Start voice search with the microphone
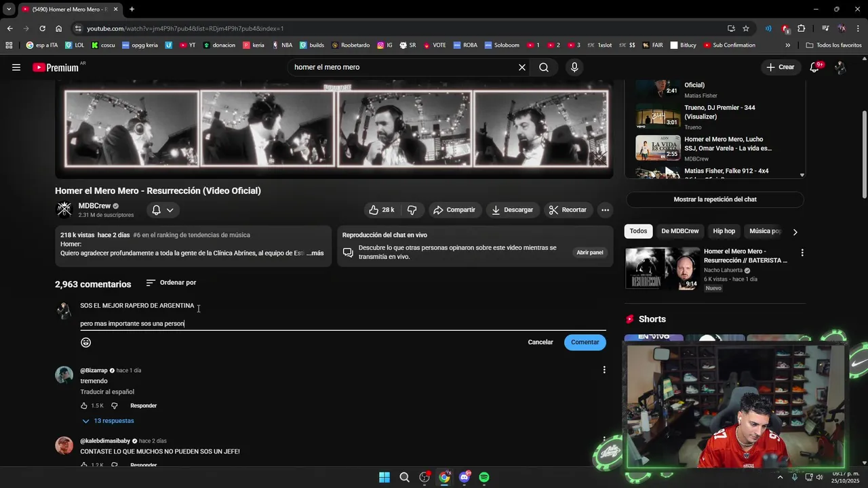This screenshot has height=488, width=868. (574, 67)
